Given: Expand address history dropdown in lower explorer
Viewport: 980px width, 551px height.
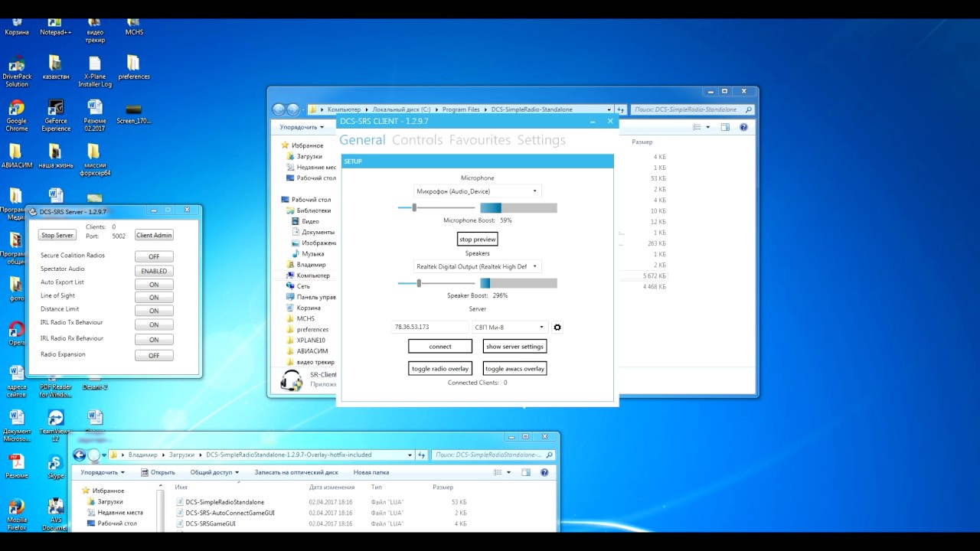Looking at the screenshot, I should click(410, 455).
